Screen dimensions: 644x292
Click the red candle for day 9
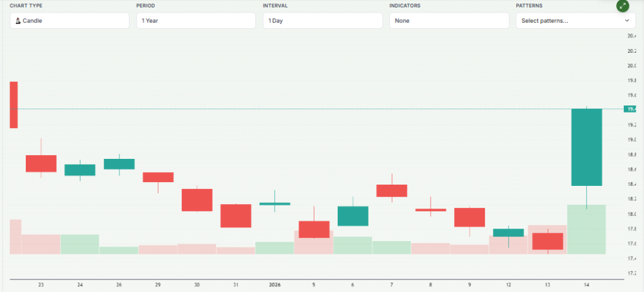469,217
